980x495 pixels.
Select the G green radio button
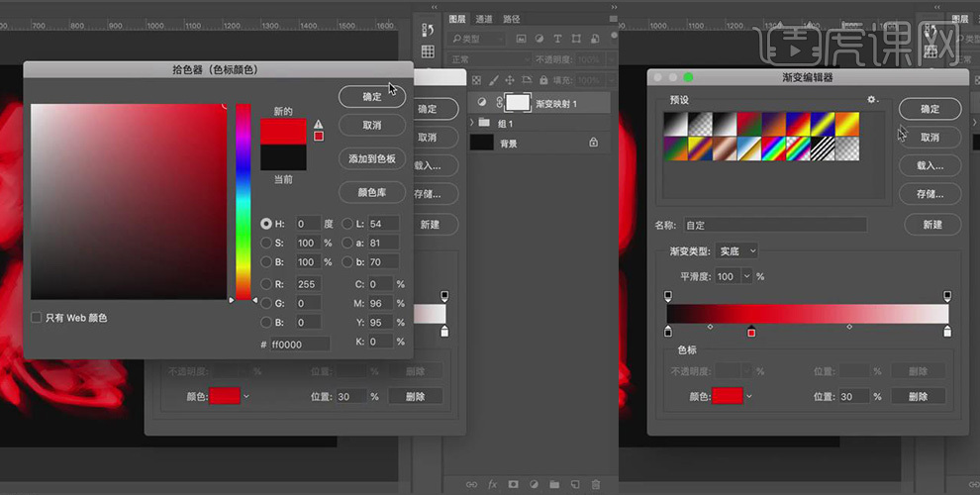pos(266,303)
